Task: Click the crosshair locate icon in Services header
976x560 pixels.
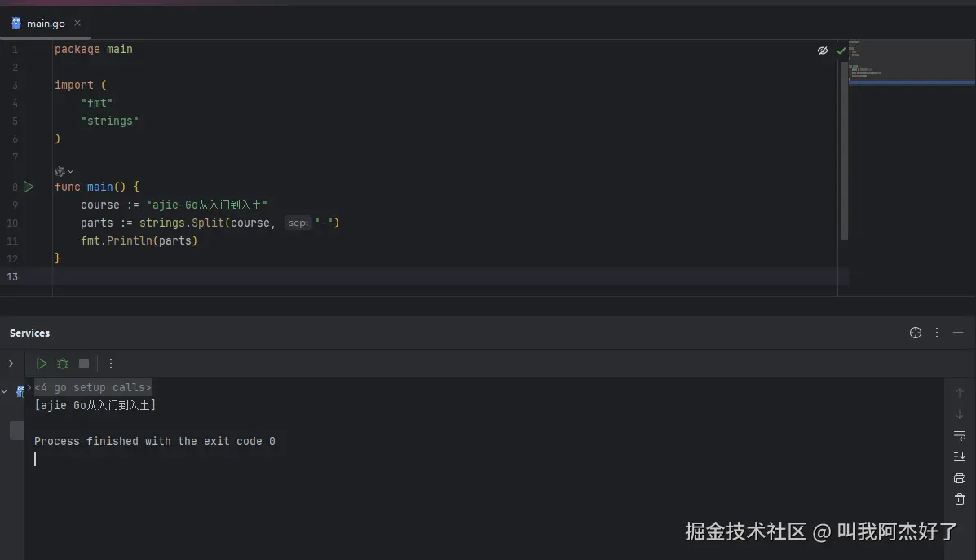Action: 915,333
